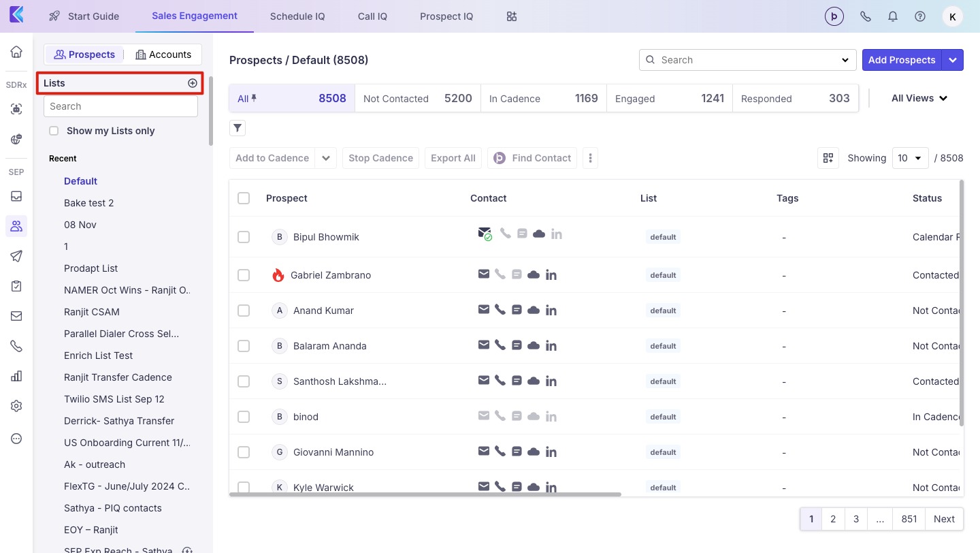The height and width of the screenshot is (553, 980).
Task: Click the LinkedIn icon for Gabriel Zambrano
Action: 551,275
